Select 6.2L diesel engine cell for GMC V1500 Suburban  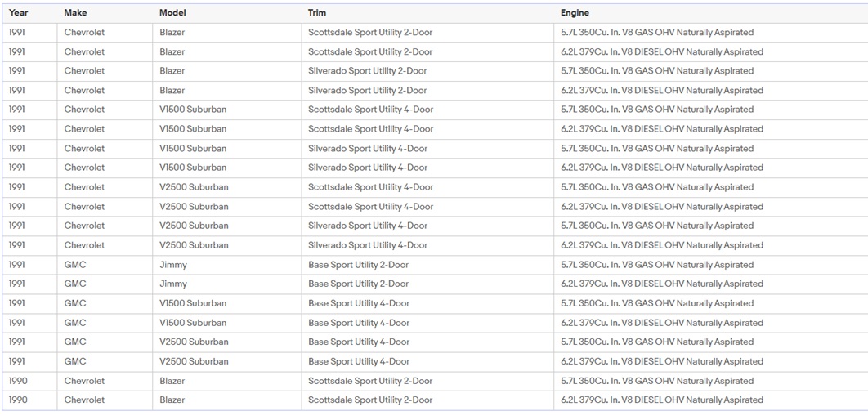(x=661, y=323)
